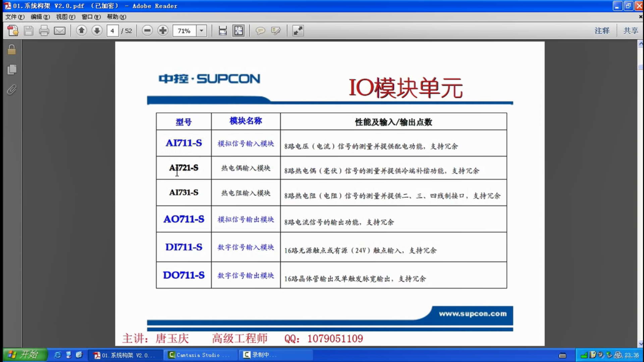Click the page number input field
This screenshot has height=362, width=644.
pyautogui.click(x=112, y=31)
